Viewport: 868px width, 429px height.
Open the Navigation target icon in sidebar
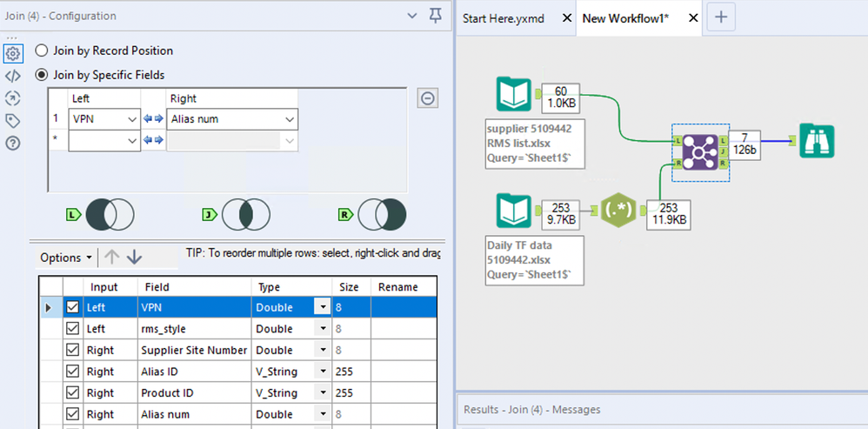click(13, 98)
